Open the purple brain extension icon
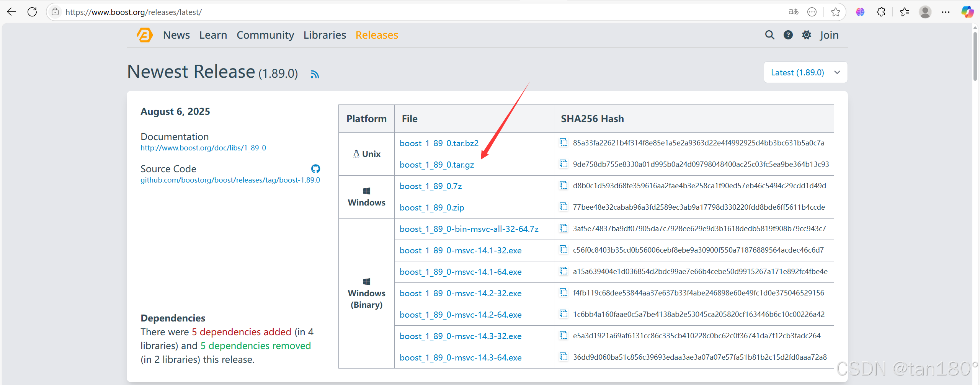The height and width of the screenshot is (385, 980). [860, 12]
